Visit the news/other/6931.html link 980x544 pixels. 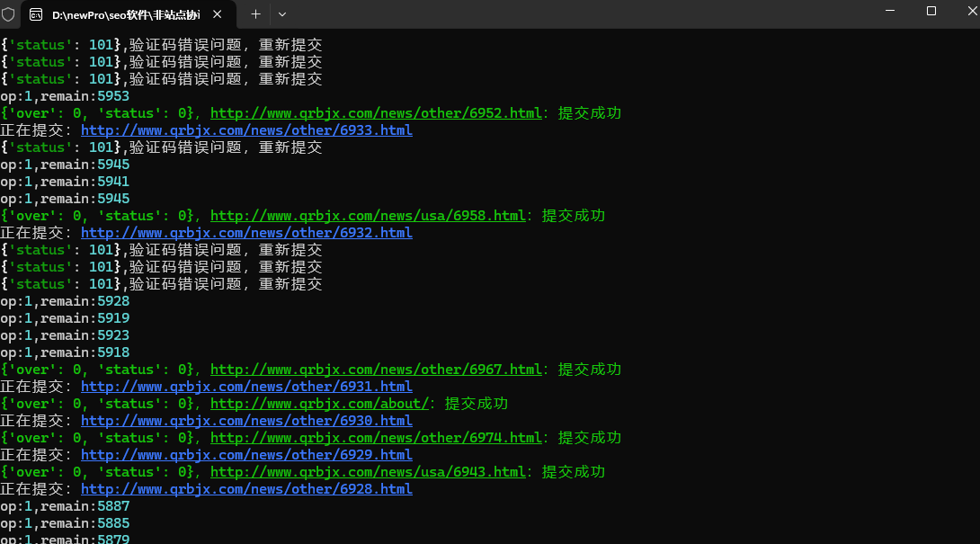click(246, 387)
